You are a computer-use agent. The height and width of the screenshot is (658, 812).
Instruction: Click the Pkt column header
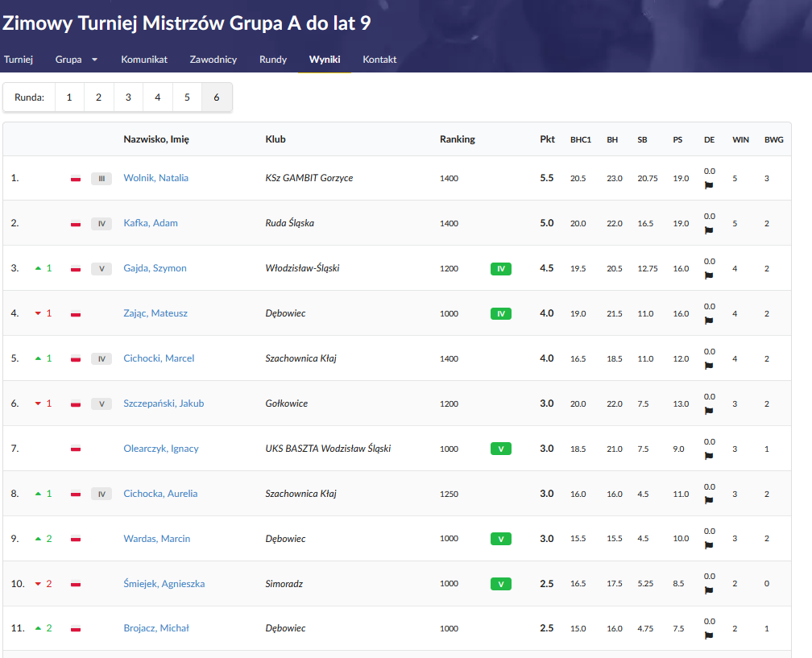(547, 139)
